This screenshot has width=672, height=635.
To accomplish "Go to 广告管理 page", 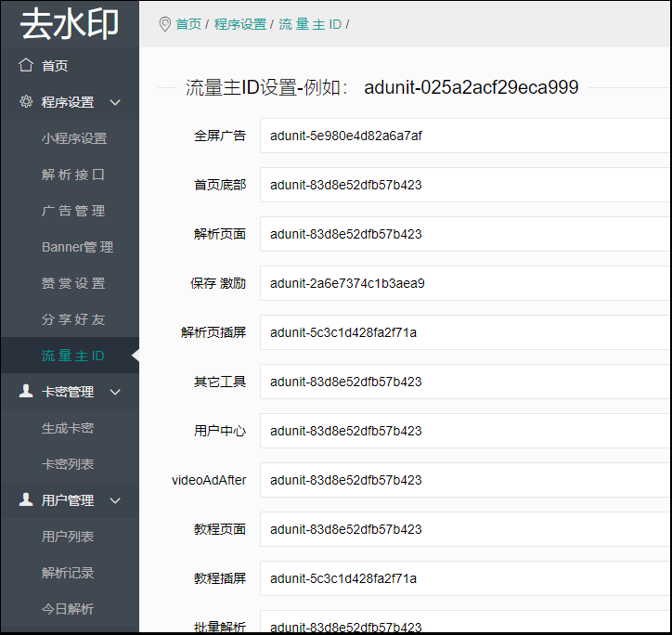I will click(73, 211).
